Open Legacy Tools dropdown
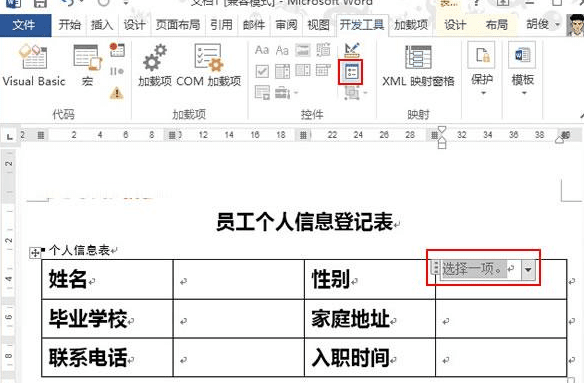This screenshot has width=584, height=383. click(286, 92)
